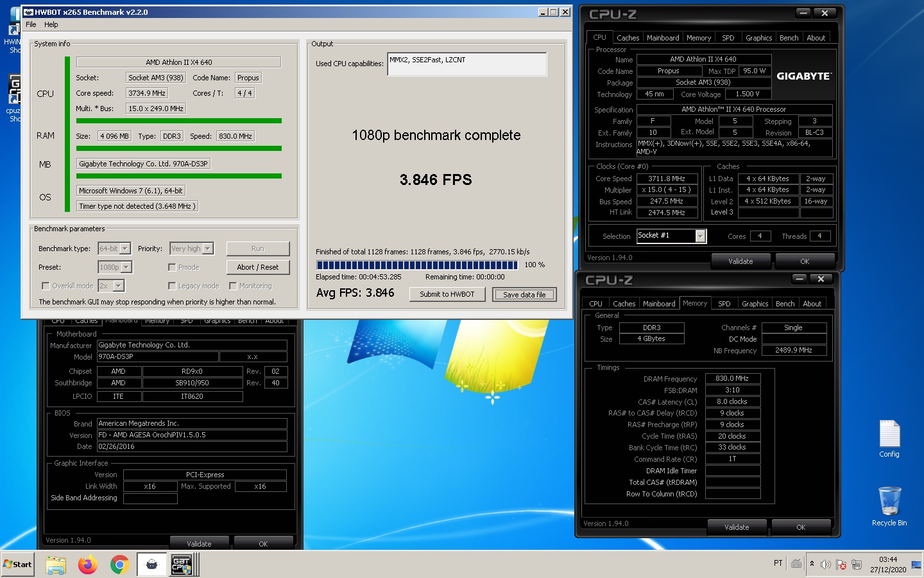Image resolution: width=924 pixels, height=578 pixels.
Task: Click the Action Center flag tray icon
Action: [x=841, y=565]
